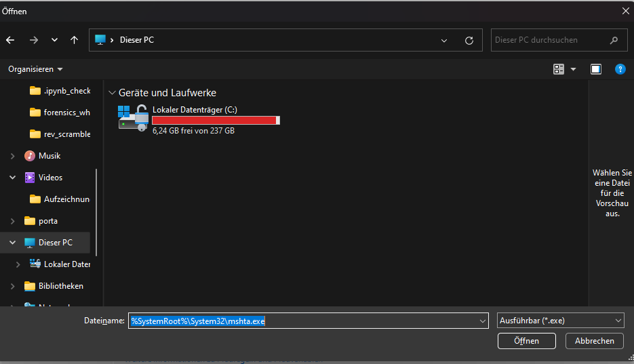The image size is (634, 364).
Task: Click the Abbrechen button
Action: 594,341
